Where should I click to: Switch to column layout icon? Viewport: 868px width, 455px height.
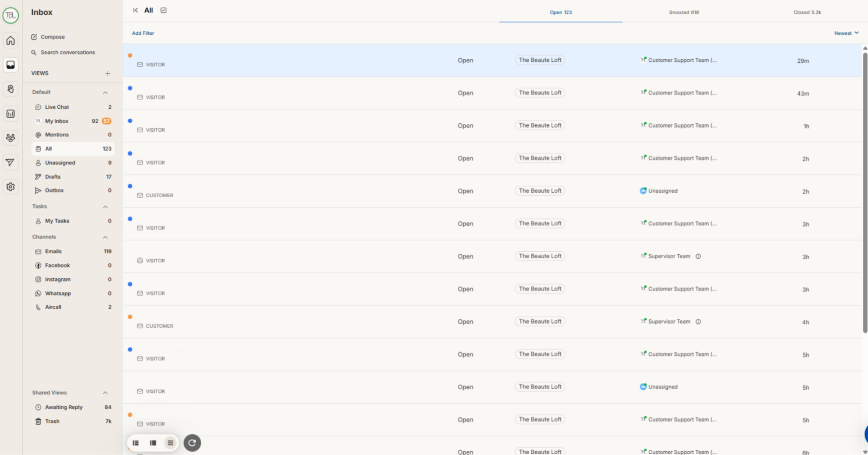point(153,443)
